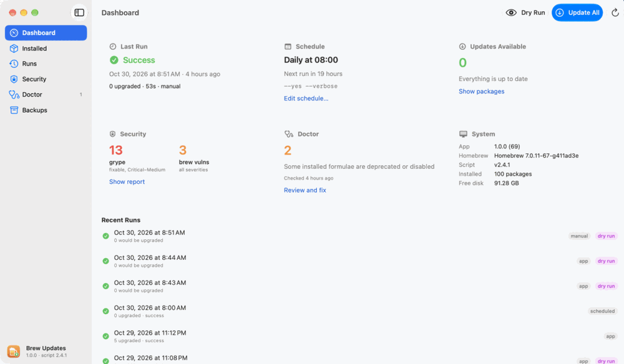Open the Installed section
Image resolution: width=624 pixels, height=364 pixels.
pyautogui.click(x=46, y=49)
